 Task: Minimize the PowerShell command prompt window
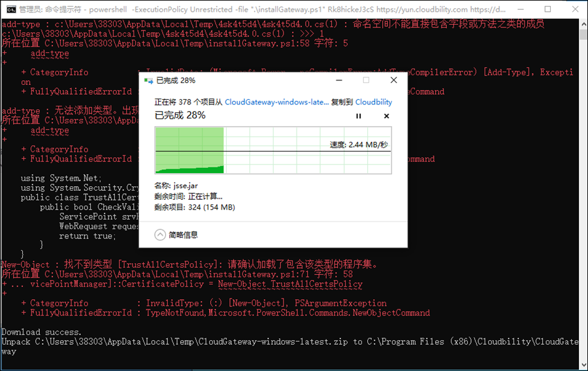[x=521, y=9]
